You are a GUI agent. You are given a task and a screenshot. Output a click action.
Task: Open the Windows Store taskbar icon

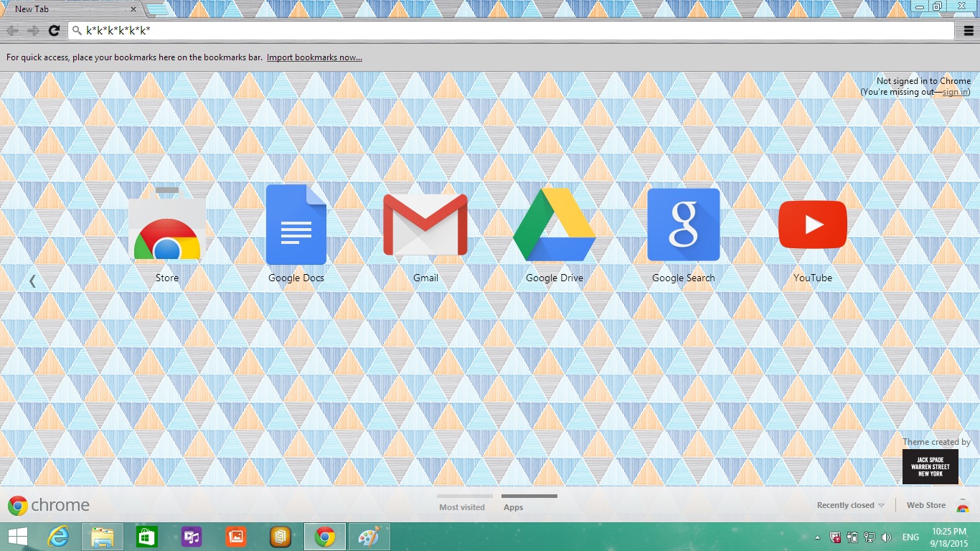coord(147,537)
